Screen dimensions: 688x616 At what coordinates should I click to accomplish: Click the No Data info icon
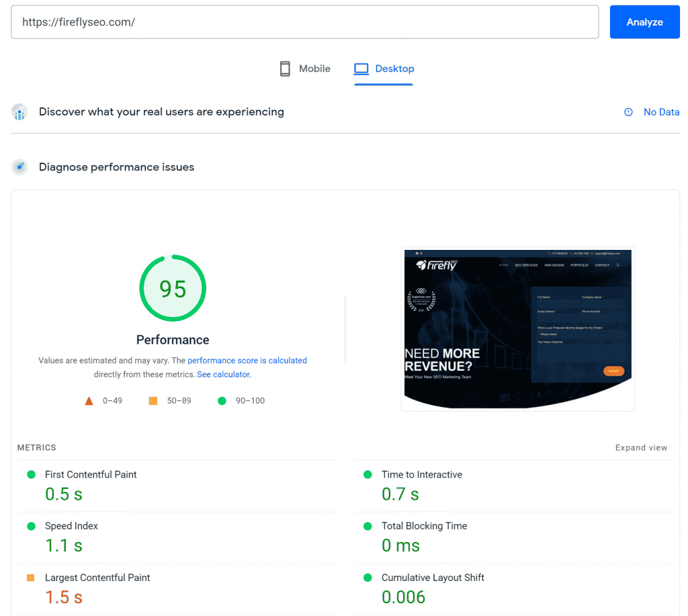[x=628, y=112]
